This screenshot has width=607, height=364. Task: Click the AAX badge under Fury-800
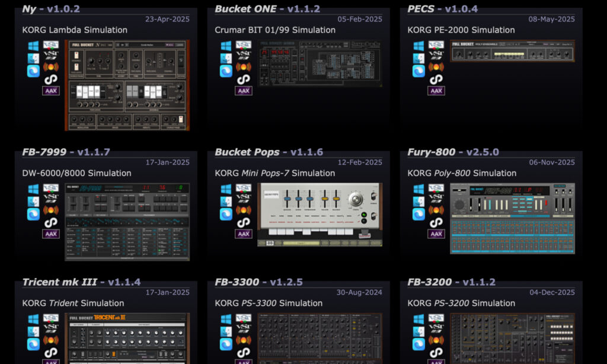[436, 234]
